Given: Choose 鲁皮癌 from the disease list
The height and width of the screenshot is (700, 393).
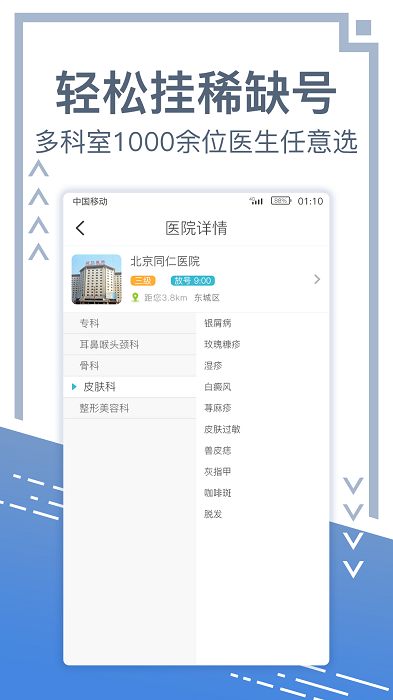Looking at the screenshot, I should coord(218,451).
